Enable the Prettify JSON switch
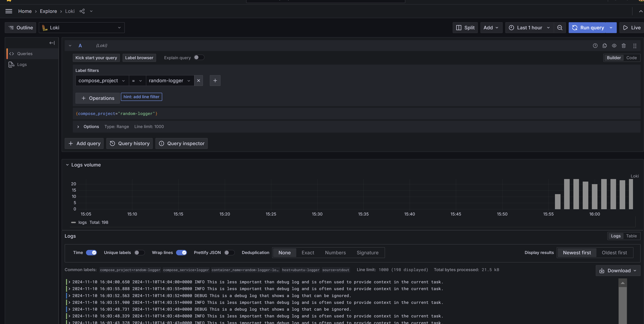This screenshot has width=644, height=324. pos(229,253)
